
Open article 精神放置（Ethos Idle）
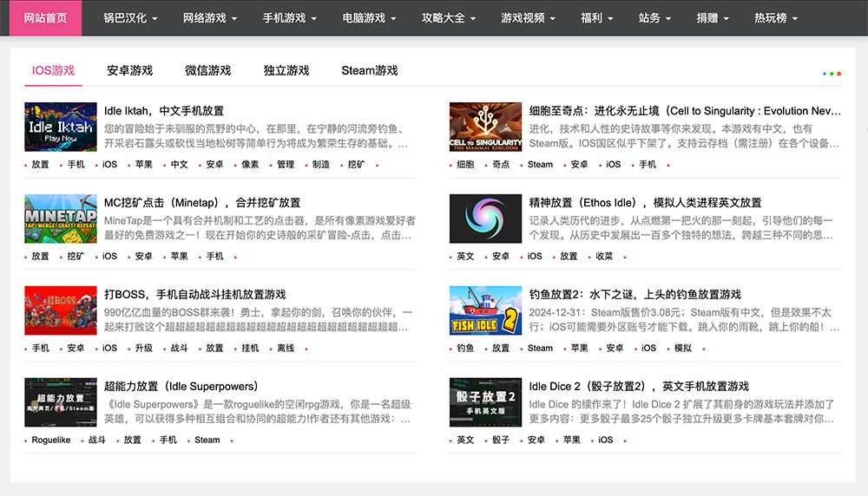(x=645, y=202)
